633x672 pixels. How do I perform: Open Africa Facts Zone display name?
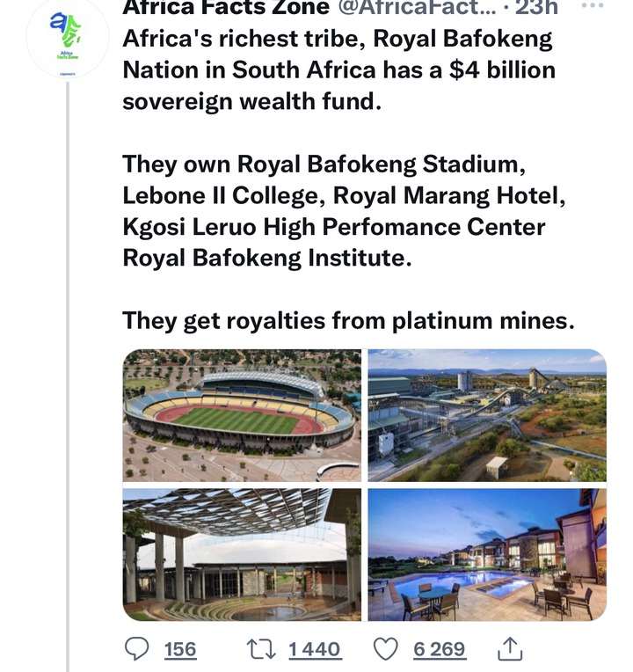(226, 7)
